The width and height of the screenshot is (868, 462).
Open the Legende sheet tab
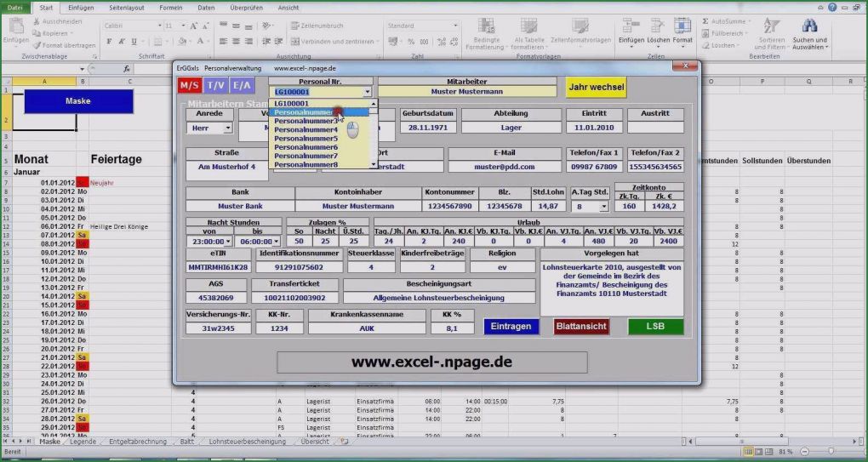point(83,442)
